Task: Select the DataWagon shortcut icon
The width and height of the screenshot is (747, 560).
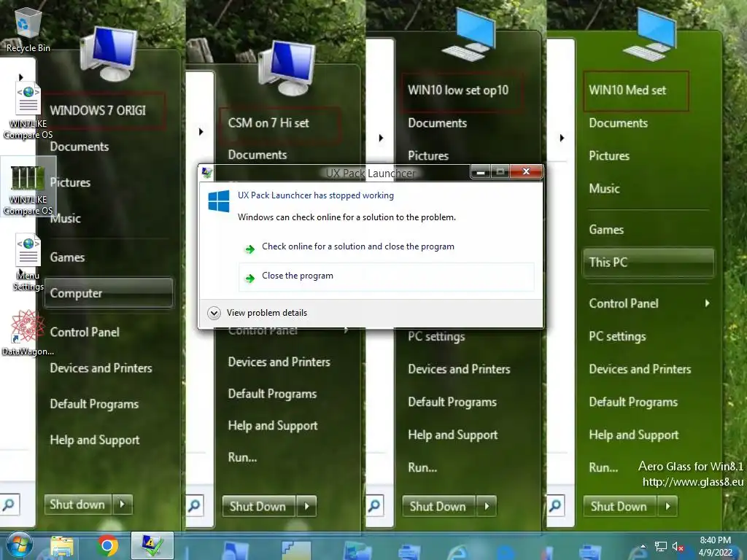Action: 28,332
